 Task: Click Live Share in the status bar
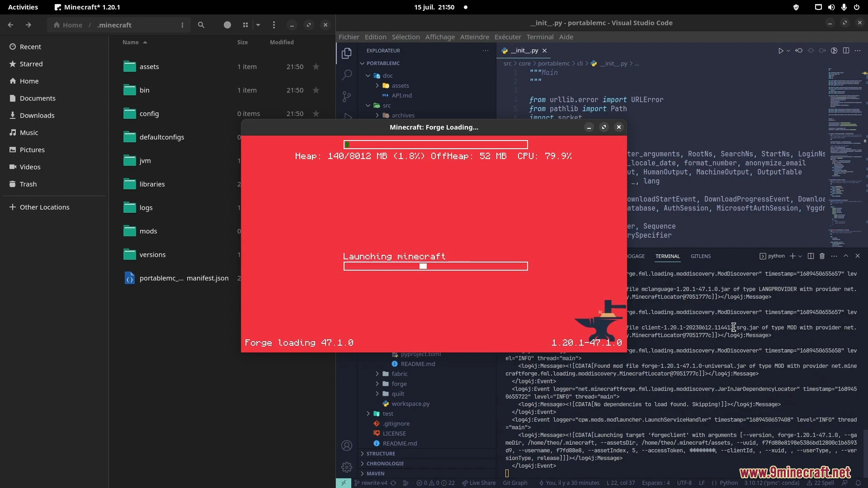click(479, 483)
